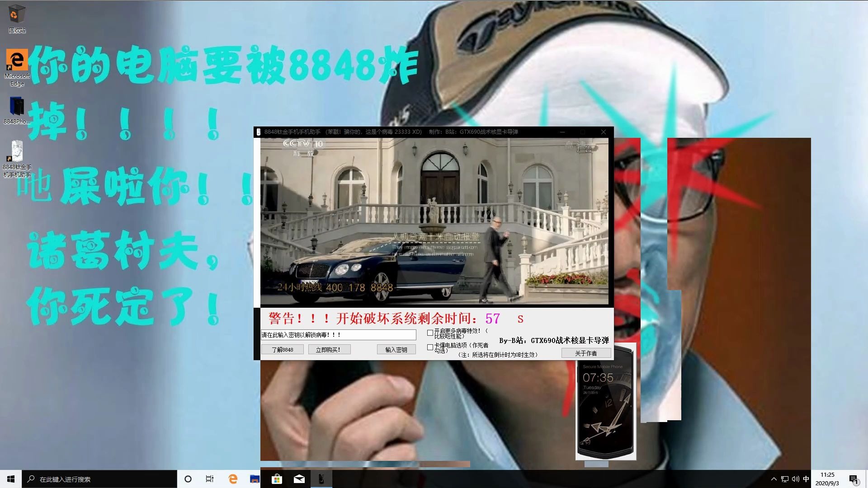The height and width of the screenshot is (488, 868).
Task: Click the Windows Start button
Action: coord(11,479)
